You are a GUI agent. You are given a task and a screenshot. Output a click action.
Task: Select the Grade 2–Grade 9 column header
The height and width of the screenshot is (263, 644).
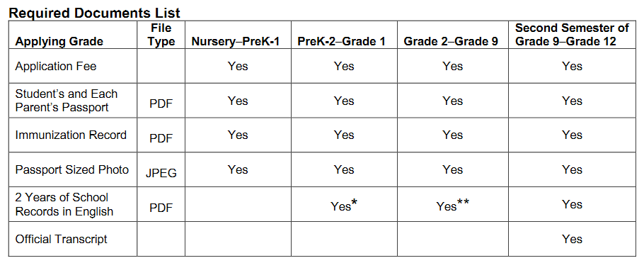[451, 42]
